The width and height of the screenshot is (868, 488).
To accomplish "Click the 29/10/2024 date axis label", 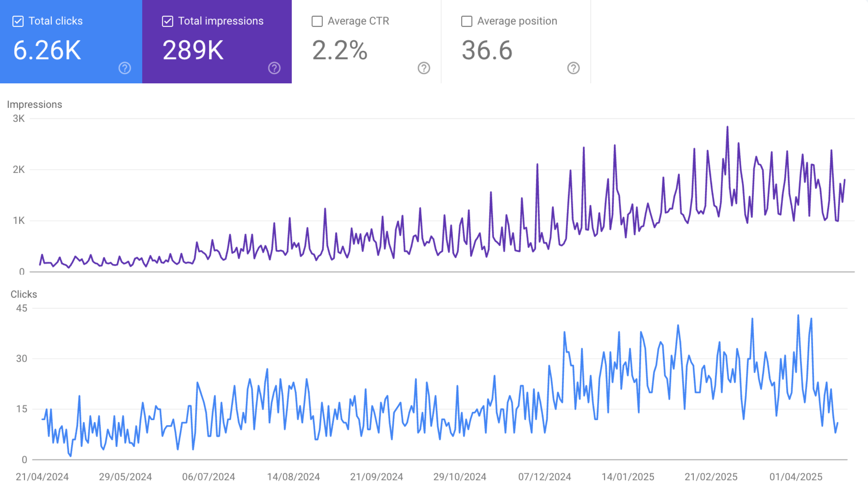I will coord(460,477).
